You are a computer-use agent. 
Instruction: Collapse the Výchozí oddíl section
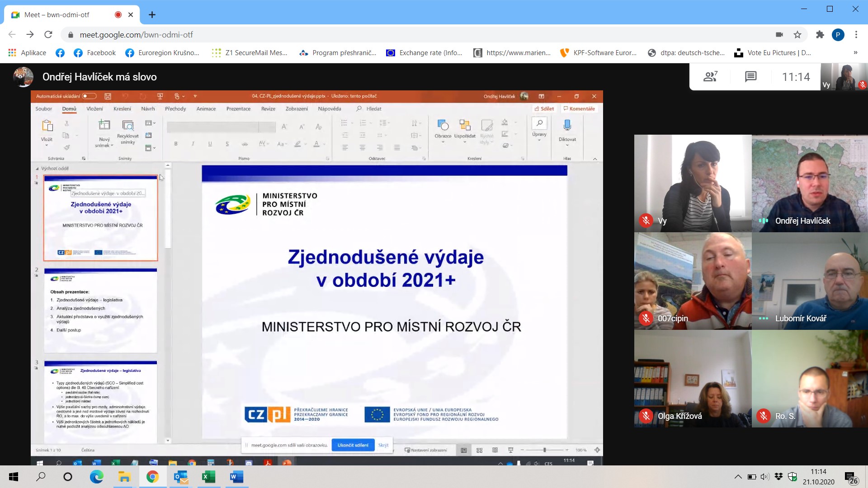pos(37,169)
